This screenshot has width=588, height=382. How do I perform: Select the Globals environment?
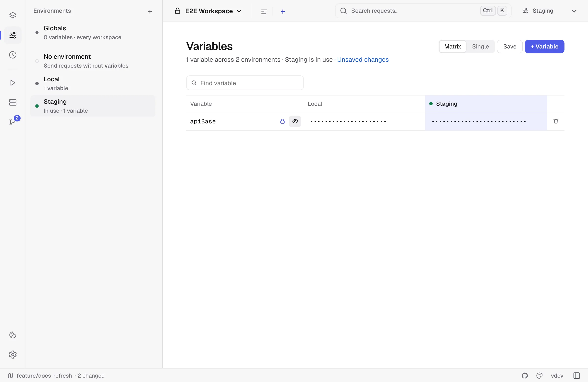[93, 33]
